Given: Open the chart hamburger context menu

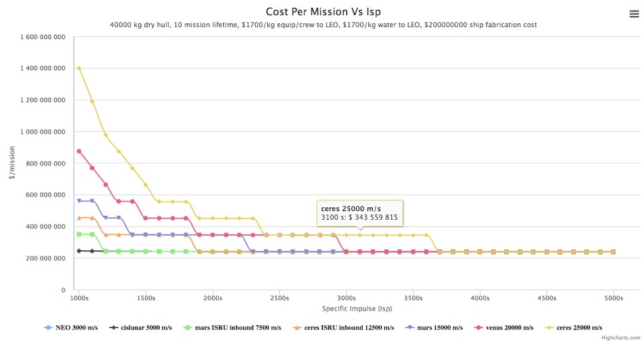Looking at the screenshot, I should [633, 14].
